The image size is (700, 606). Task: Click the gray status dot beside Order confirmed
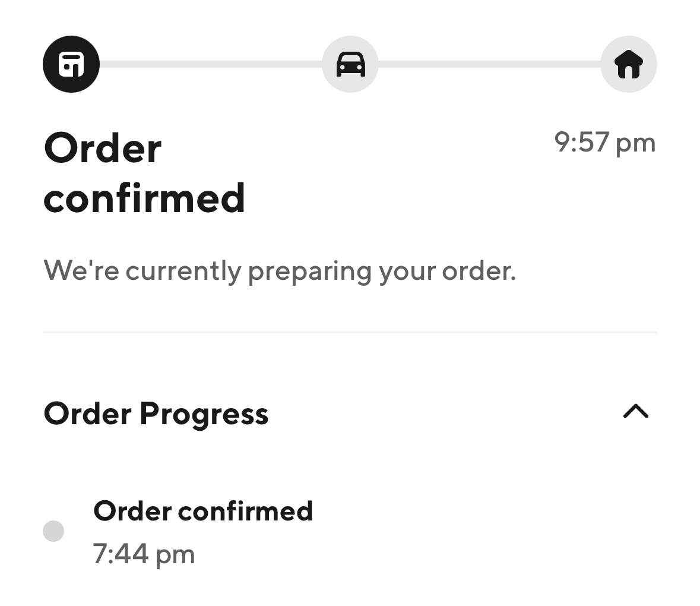53,531
